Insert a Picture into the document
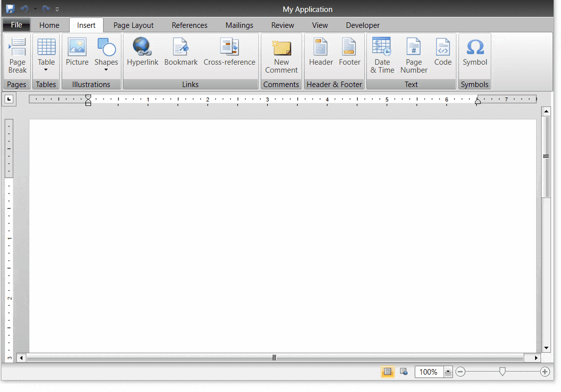Screen dimensions: 561x392 tap(77, 51)
